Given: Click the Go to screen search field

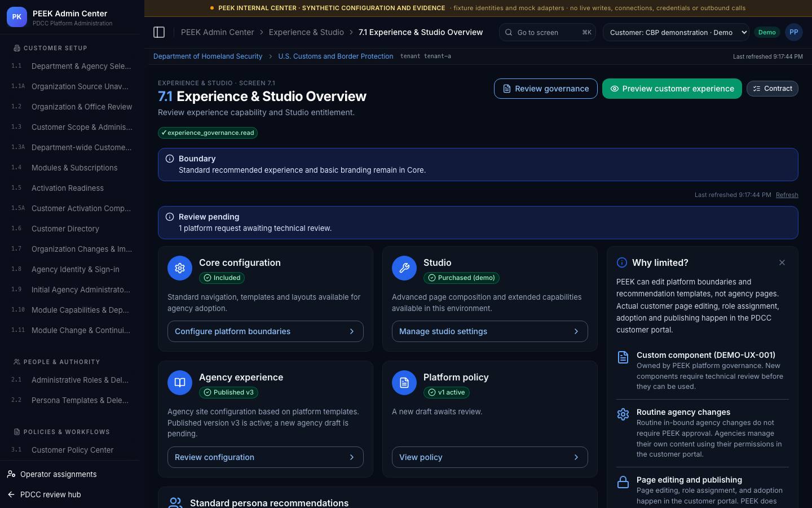Looking at the screenshot, I should pos(548,32).
